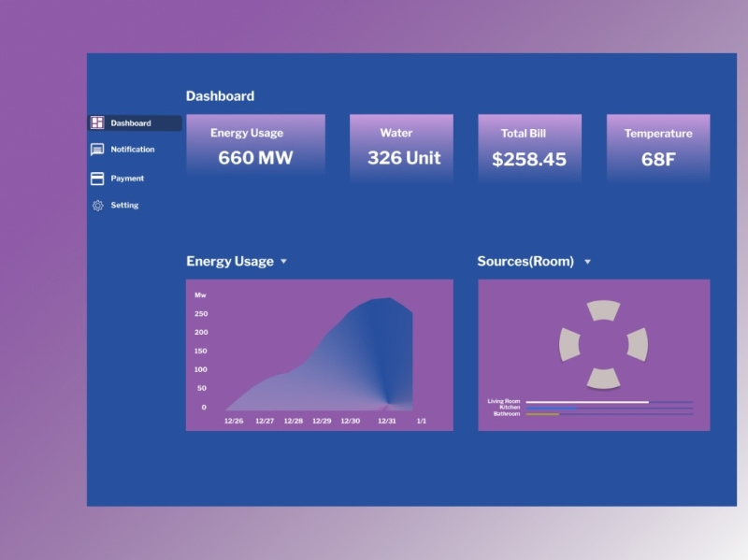
Task: Select Notification in the sidebar menu
Action: 133,149
